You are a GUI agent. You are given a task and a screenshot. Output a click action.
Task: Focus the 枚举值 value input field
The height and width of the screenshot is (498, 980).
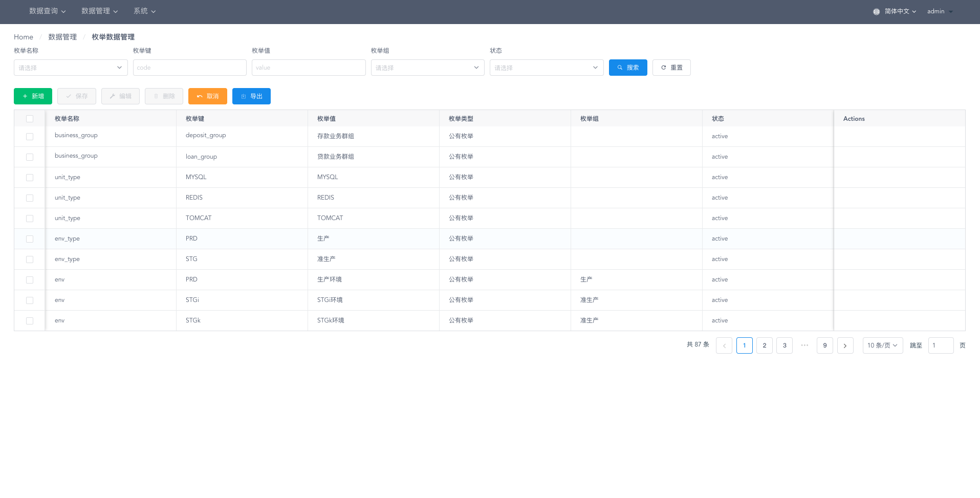[x=309, y=68]
